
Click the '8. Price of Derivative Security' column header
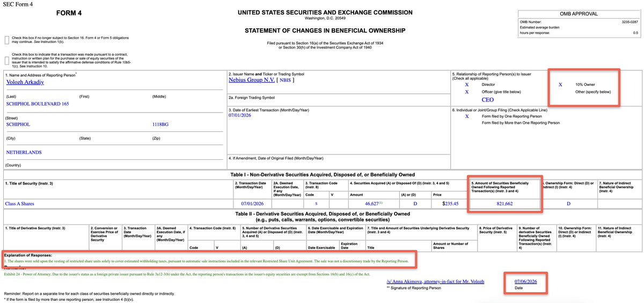[496, 230]
